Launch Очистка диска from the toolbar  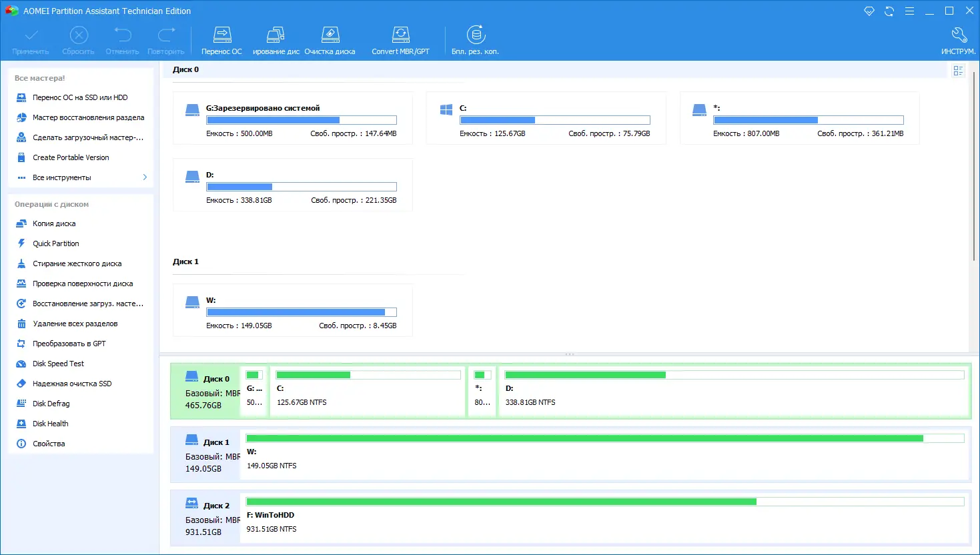(x=330, y=41)
